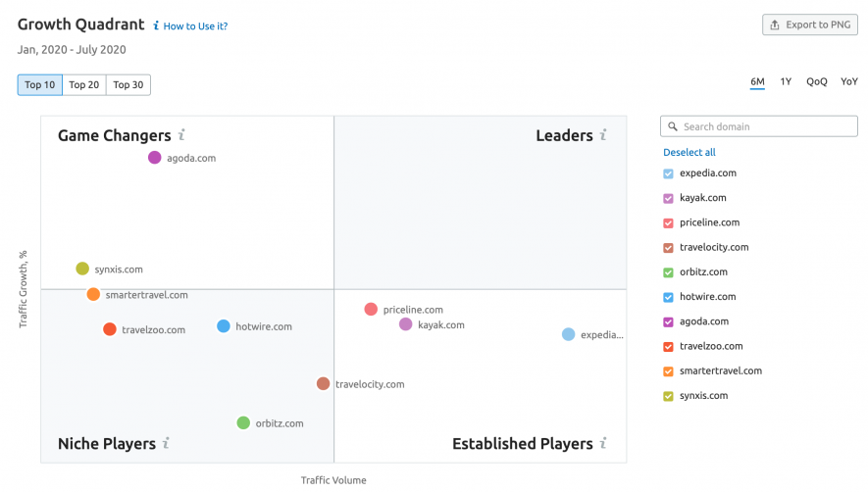Click the agoda.com label on the chart
Screen dimensions: 868x492
[191, 158]
